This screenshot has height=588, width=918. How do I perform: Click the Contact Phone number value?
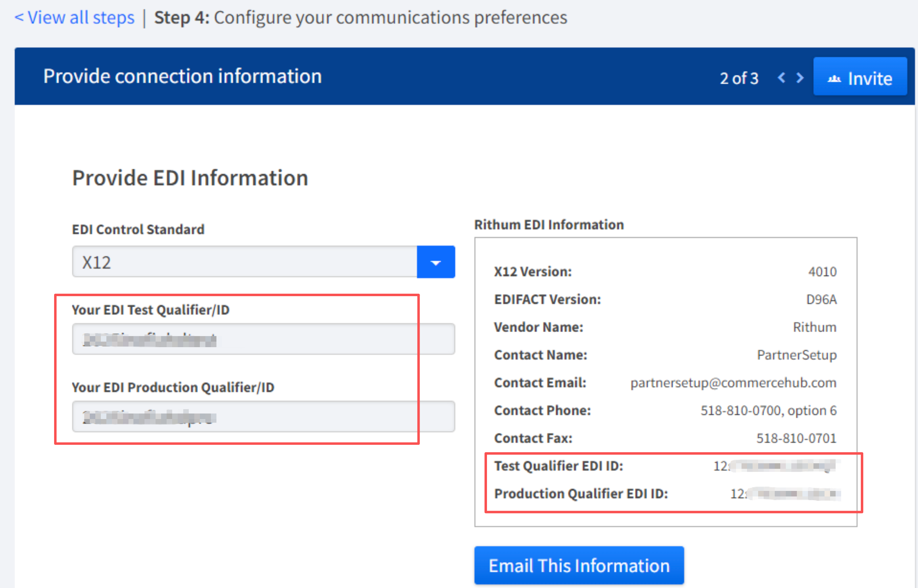coord(768,410)
